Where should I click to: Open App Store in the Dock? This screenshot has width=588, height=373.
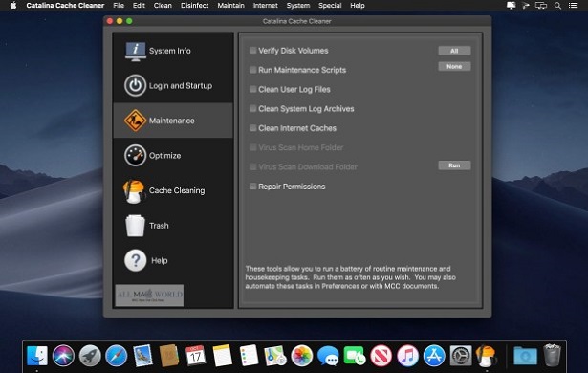point(434,356)
